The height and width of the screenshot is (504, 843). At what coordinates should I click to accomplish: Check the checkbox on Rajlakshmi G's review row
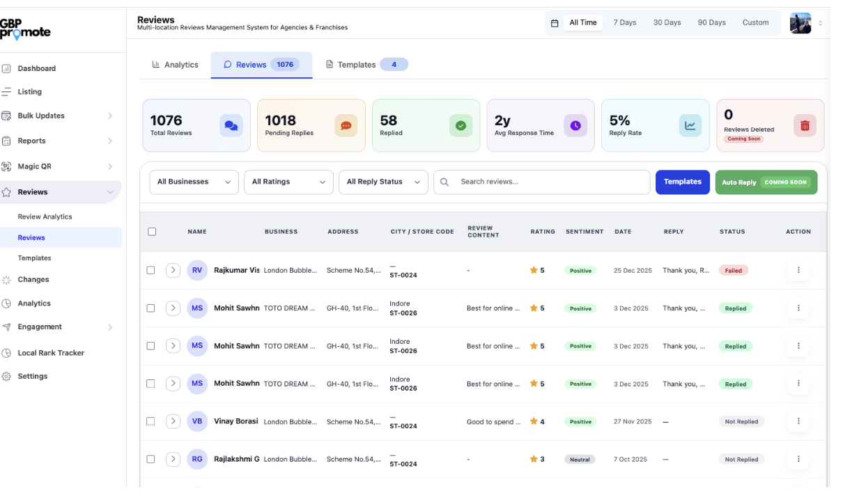tap(150, 459)
